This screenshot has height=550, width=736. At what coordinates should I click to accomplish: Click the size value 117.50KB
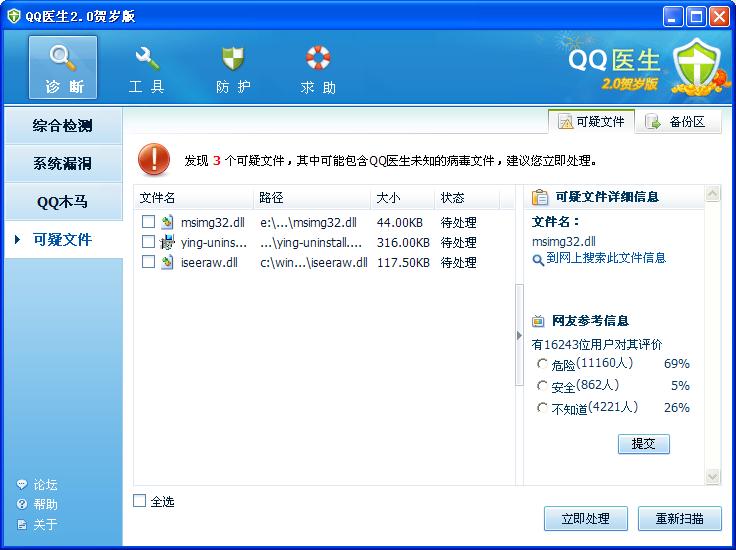[x=403, y=262]
